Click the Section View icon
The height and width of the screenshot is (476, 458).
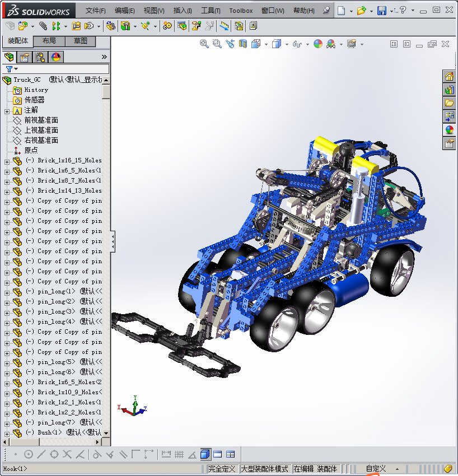click(x=243, y=44)
